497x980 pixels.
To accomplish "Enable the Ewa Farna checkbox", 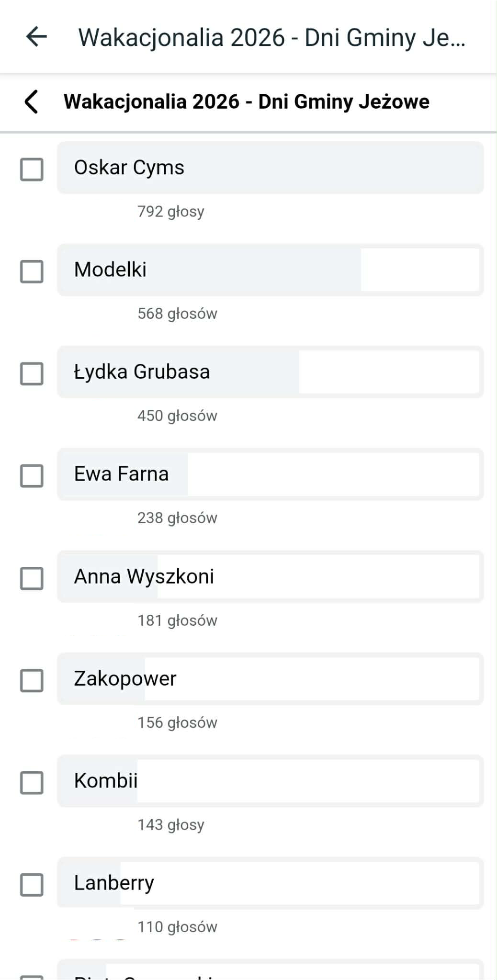I will tap(32, 475).
